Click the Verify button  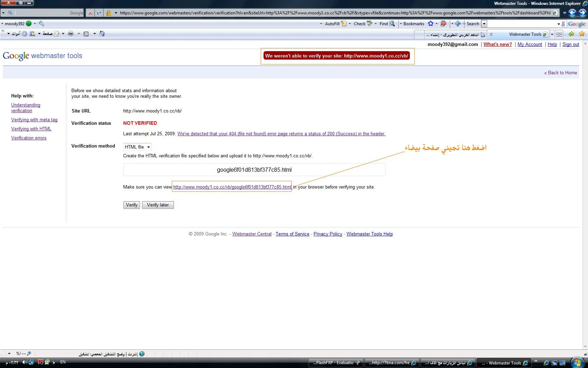(132, 205)
